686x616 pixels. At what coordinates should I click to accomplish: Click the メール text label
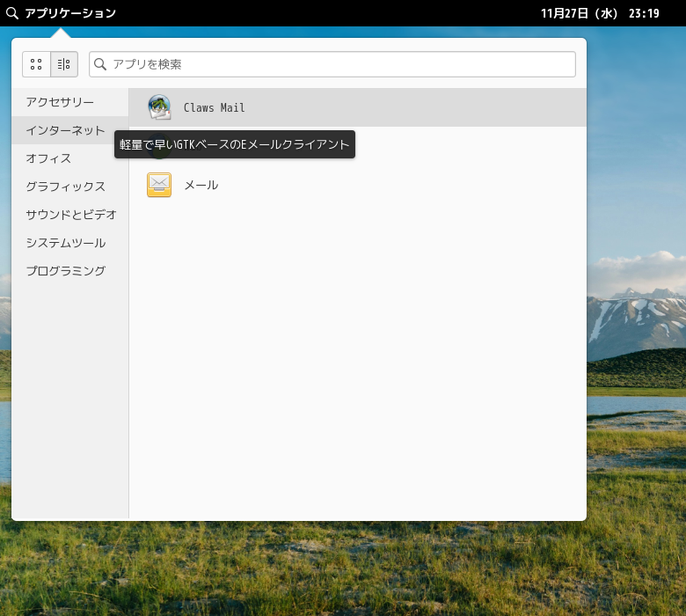[201, 185]
